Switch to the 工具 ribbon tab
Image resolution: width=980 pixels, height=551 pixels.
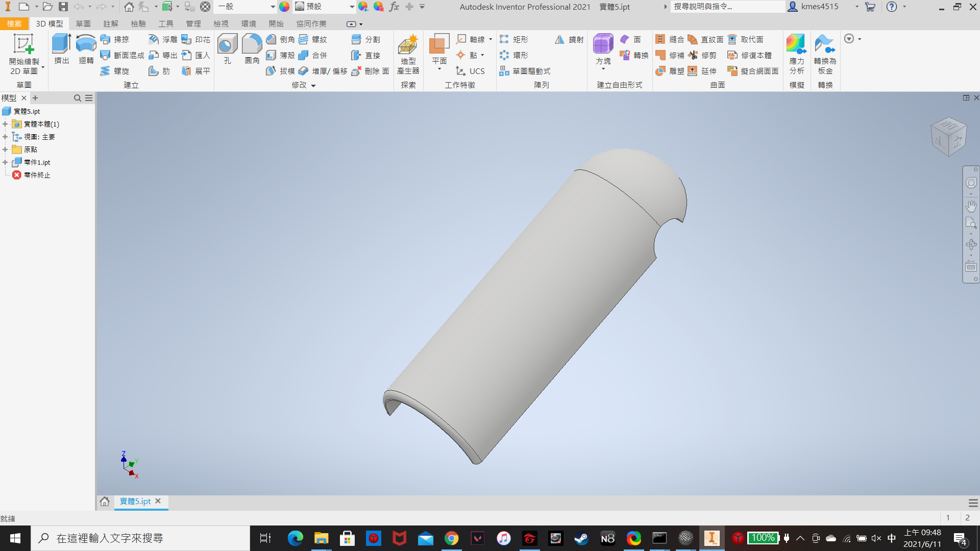pyautogui.click(x=166, y=23)
